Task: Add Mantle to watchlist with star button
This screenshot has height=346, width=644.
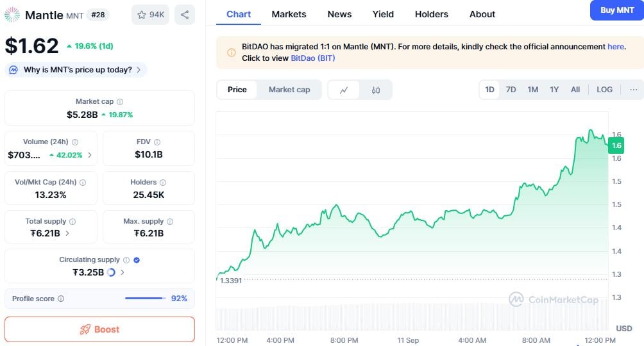Action: click(150, 15)
